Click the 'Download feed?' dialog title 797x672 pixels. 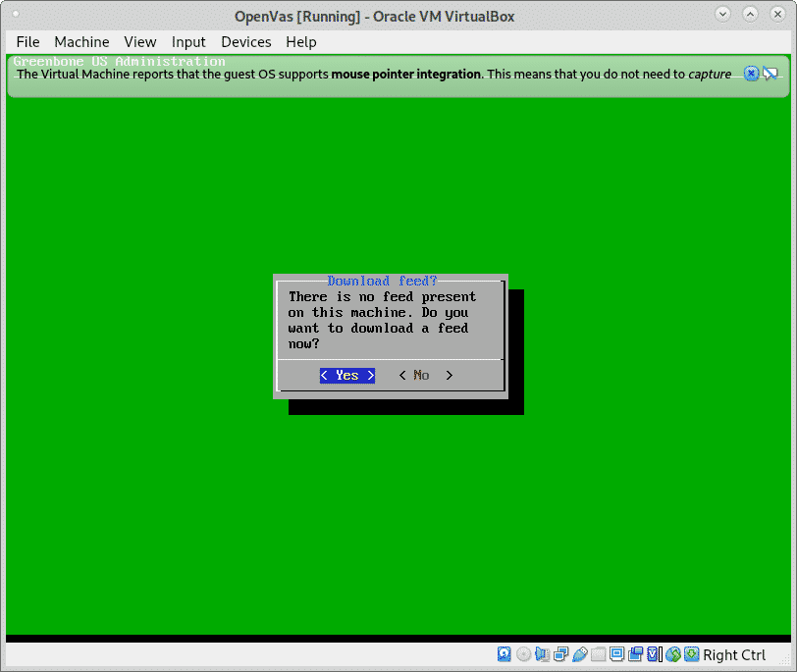[382, 281]
